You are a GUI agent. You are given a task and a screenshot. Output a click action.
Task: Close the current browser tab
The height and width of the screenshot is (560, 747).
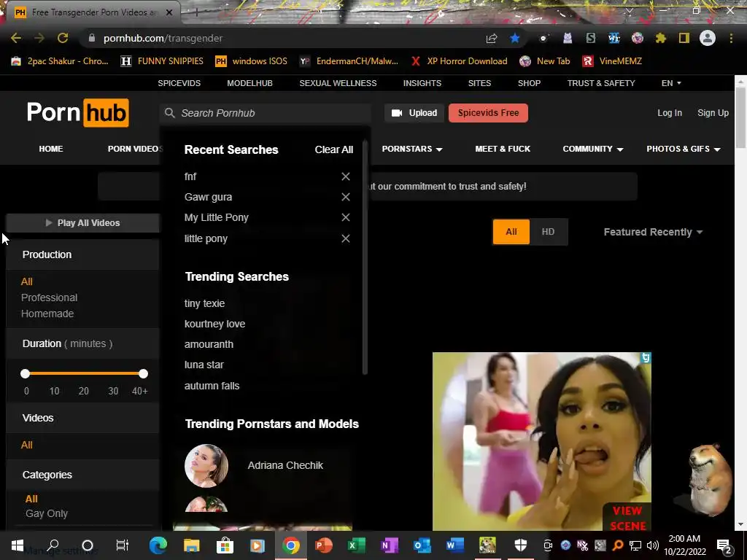169,12
